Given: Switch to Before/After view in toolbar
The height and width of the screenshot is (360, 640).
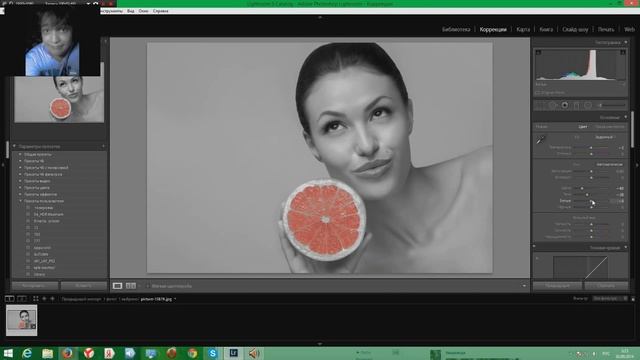Looking at the screenshot, I should point(131,286).
